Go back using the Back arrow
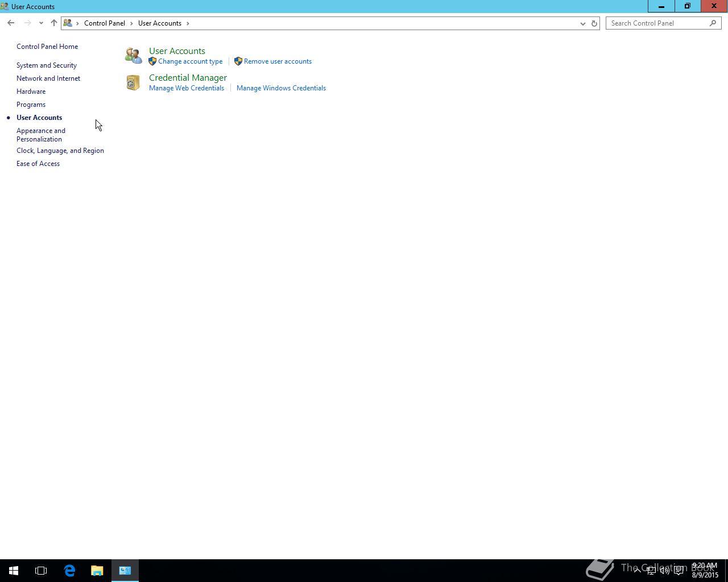728x582 pixels. (x=11, y=23)
